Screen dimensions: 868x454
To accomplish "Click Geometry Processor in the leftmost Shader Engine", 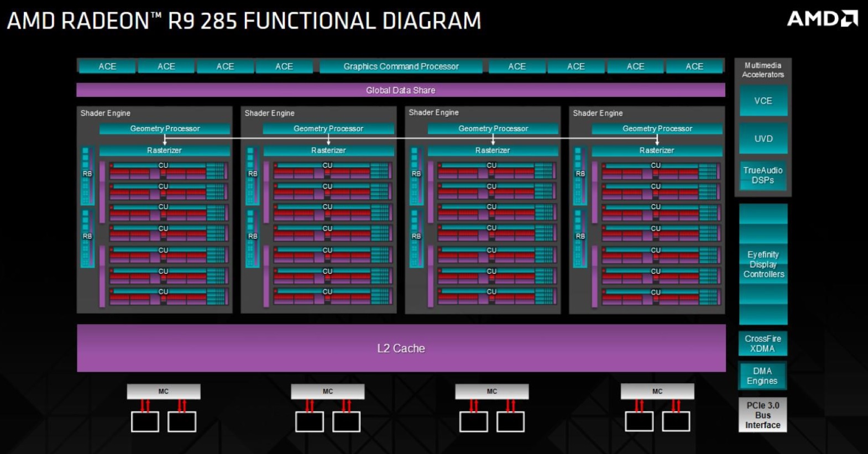I will click(165, 128).
